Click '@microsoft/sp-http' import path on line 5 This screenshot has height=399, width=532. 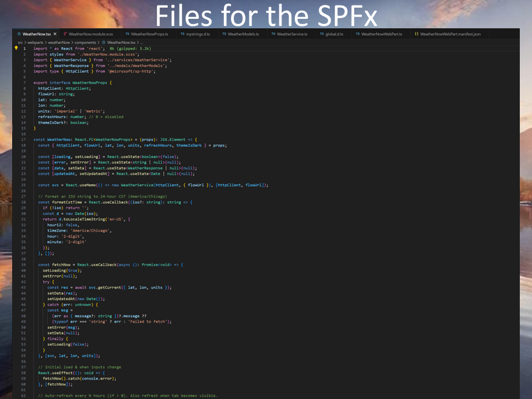pyautogui.click(x=131, y=71)
